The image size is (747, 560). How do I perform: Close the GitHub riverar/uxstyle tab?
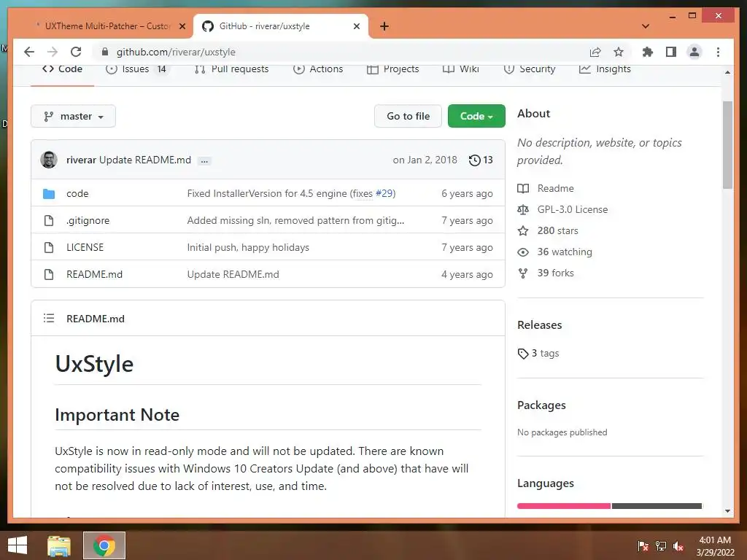[x=356, y=26]
